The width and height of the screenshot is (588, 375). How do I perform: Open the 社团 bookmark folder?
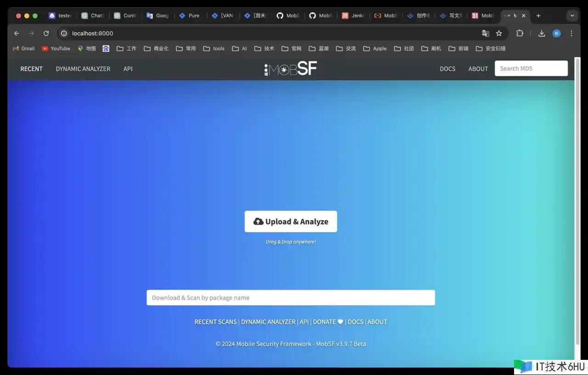point(404,48)
